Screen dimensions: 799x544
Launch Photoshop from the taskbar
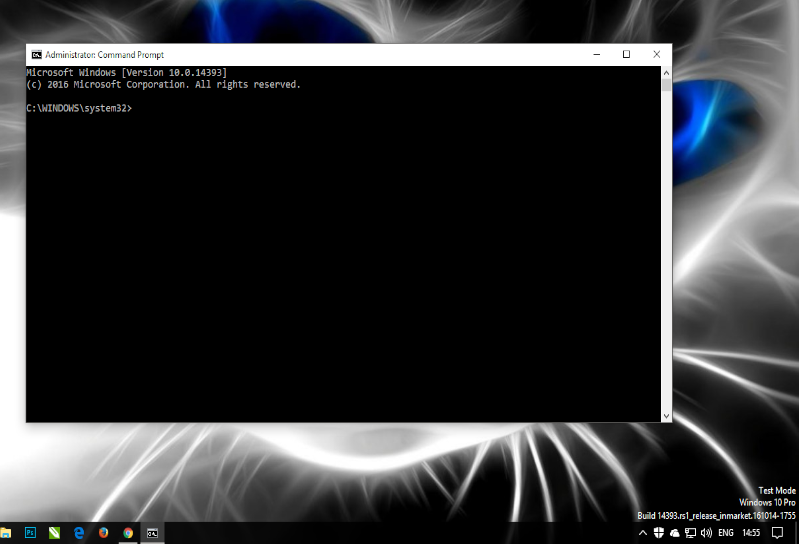(x=30, y=533)
